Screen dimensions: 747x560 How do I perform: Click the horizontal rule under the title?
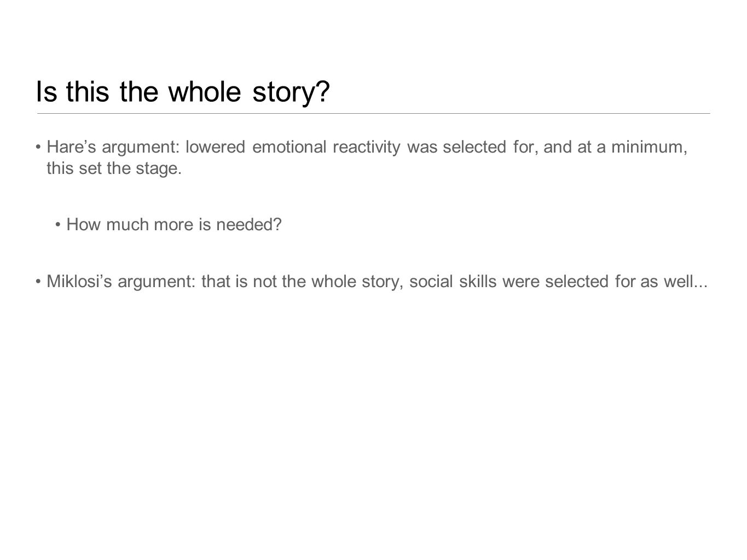point(373,113)
